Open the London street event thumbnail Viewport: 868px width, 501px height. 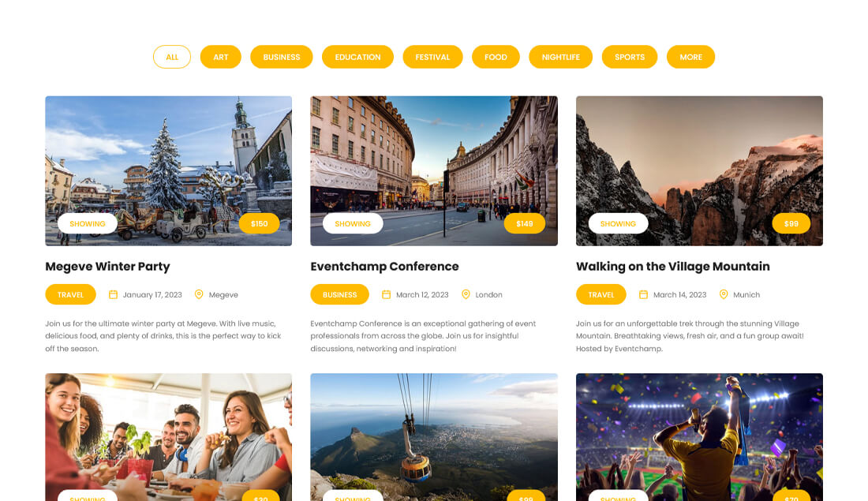tap(434, 171)
